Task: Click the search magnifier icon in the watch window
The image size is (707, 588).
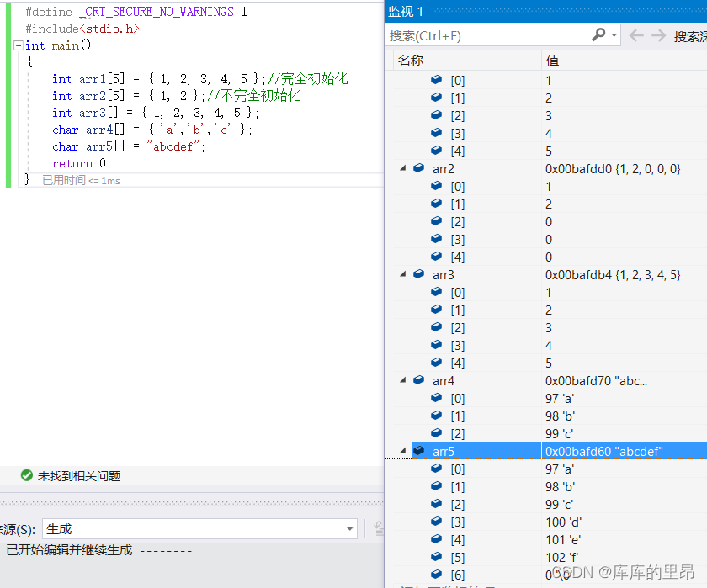Action: (598, 34)
